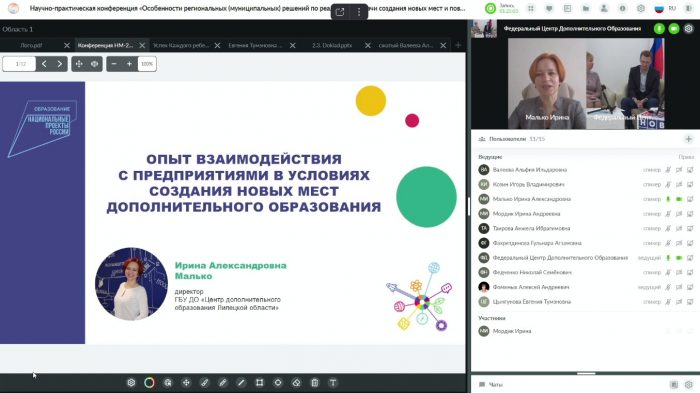Click the fit-to-view eye icon

pyautogui.click(x=95, y=64)
